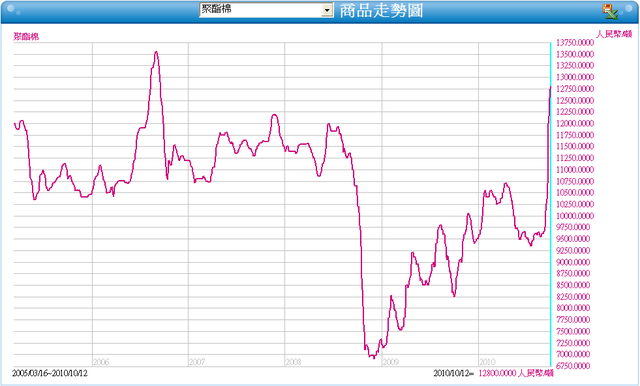Click the 8000.0000 y-axis value
The image size is (640, 386).
coord(573,308)
